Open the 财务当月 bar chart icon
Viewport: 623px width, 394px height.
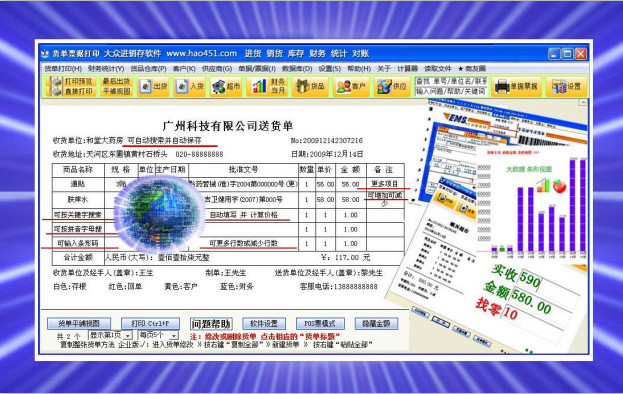tap(267, 86)
